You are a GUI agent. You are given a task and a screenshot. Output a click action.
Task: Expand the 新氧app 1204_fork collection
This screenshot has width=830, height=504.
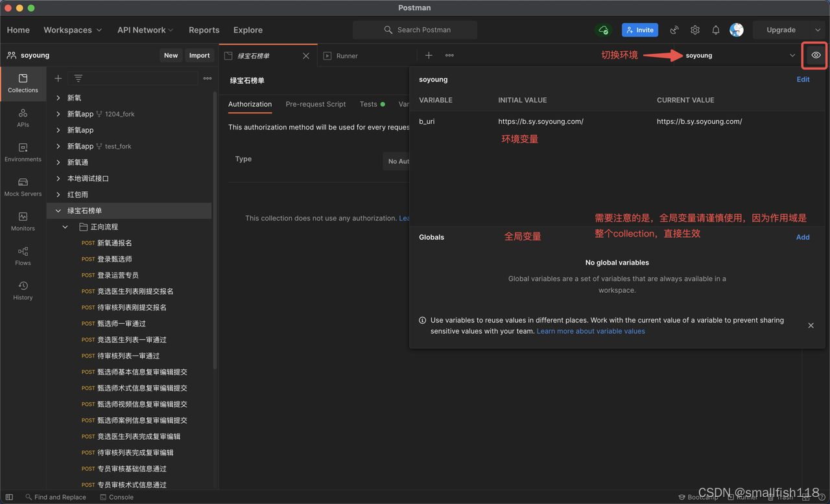[x=58, y=114]
